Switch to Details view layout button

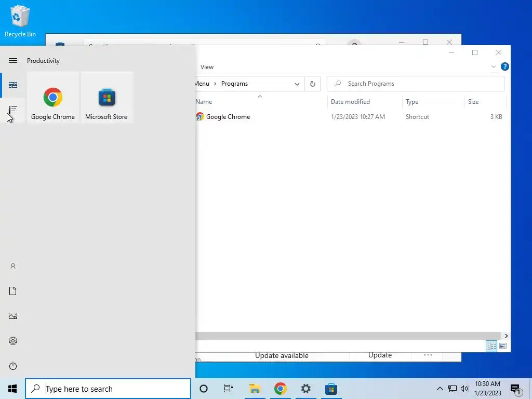(491, 346)
